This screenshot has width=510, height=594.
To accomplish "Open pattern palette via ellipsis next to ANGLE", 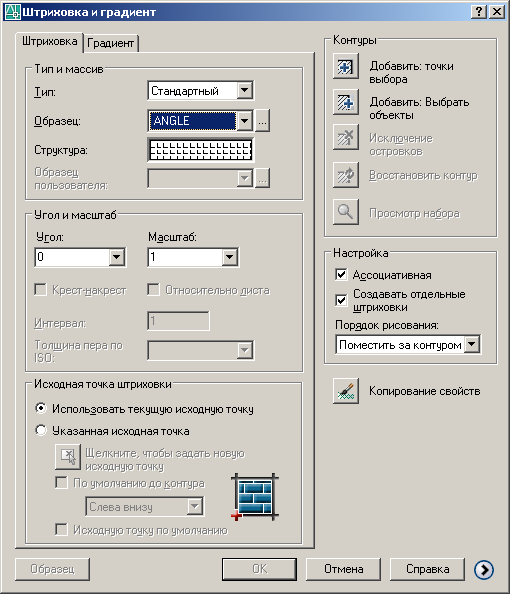I will (262, 121).
